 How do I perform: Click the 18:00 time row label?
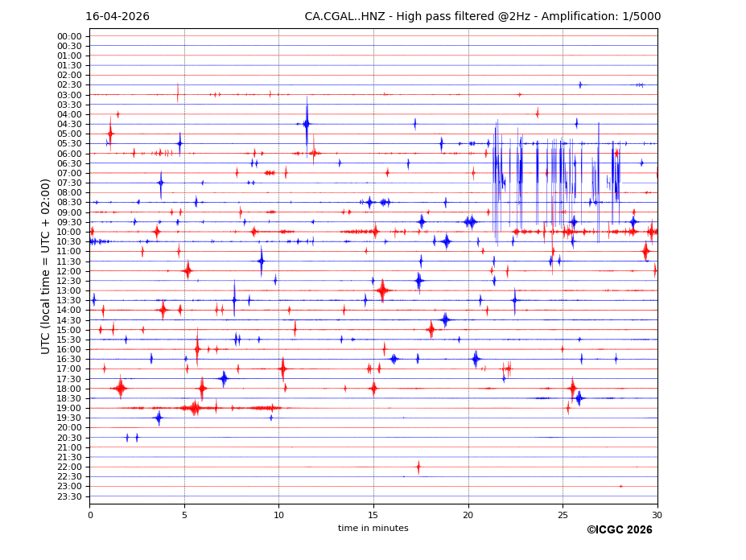[x=69, y=389]
